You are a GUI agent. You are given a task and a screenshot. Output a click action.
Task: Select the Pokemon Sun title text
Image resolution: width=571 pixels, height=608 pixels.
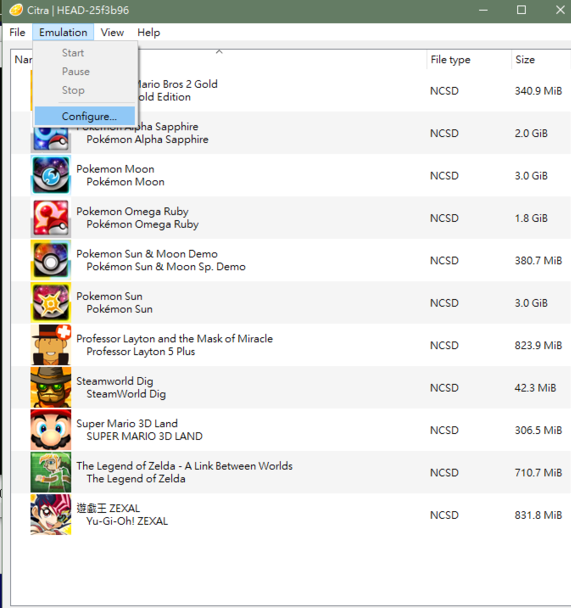109,296
